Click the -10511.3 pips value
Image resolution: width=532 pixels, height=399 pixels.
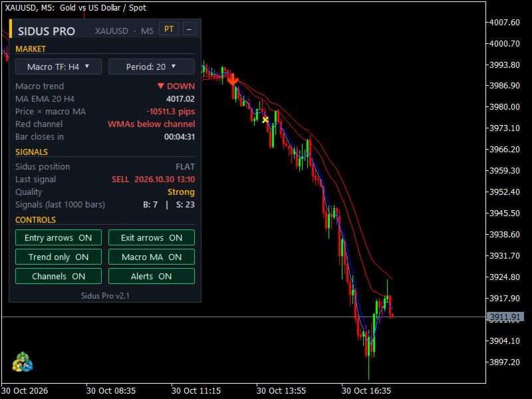pos(171,111)
